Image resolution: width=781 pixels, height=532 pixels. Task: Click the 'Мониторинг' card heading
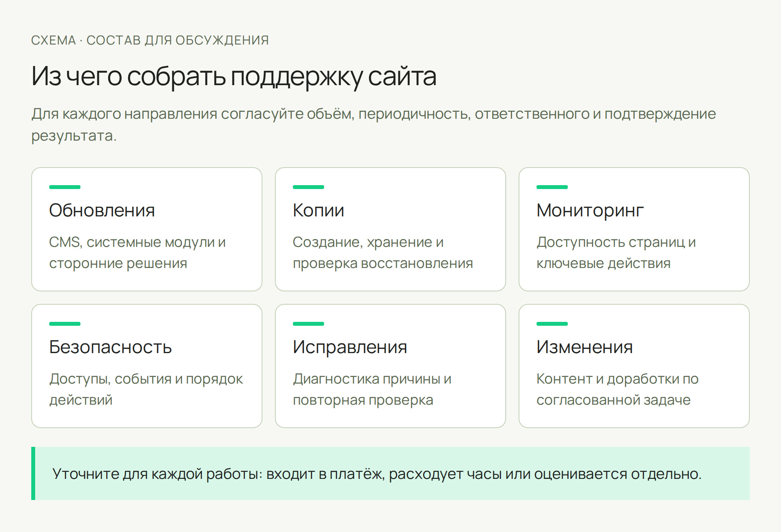point(590,211)
